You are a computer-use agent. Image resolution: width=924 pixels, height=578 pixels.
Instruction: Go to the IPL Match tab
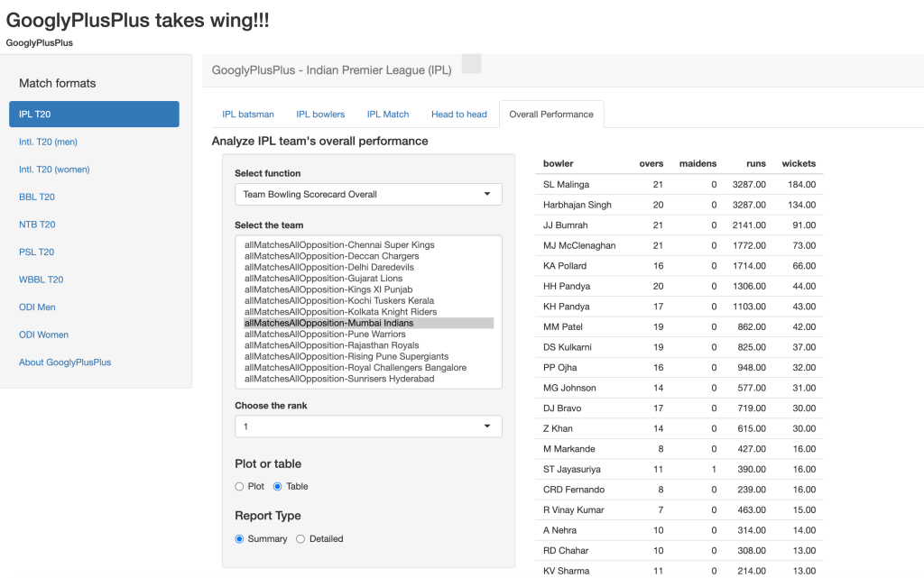388,115
